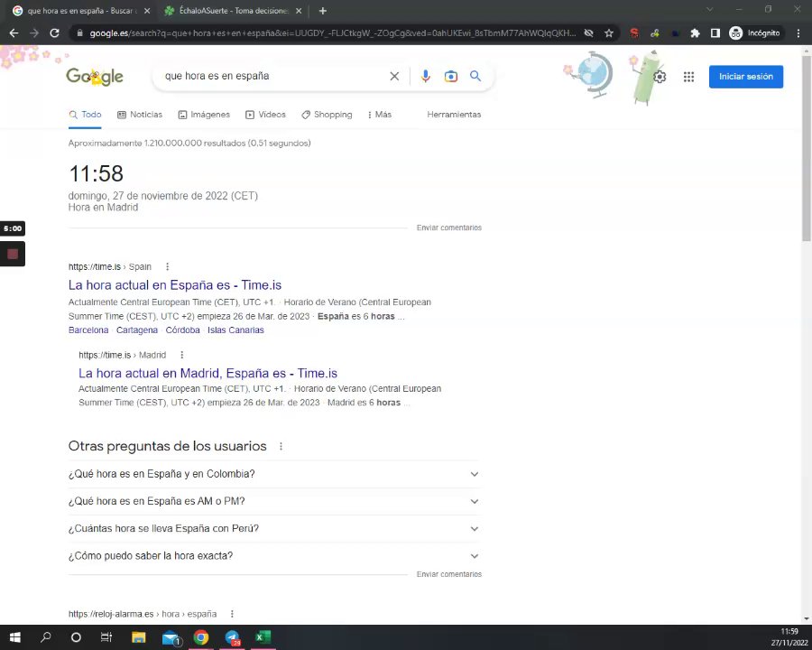The height and width of the screenshot is (650, 812).
Task: Stop recording with the red square button
Action: coord(13,254)
